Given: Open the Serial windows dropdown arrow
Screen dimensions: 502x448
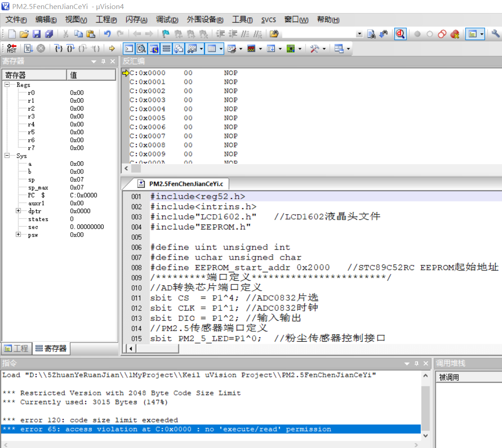Looking at the screenshot, I should [x=241, y=49].
